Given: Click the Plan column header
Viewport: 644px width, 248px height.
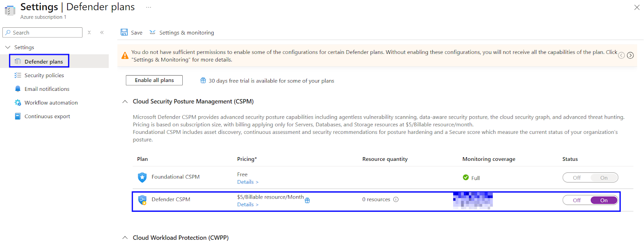Looking at the screenshot, I should point(142,159).
